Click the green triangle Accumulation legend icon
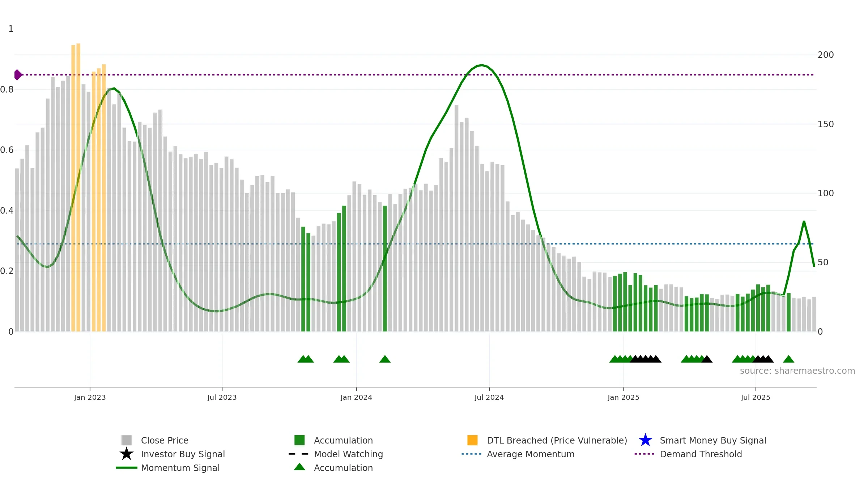Screen dimensions: 868x488 point(299,467)
